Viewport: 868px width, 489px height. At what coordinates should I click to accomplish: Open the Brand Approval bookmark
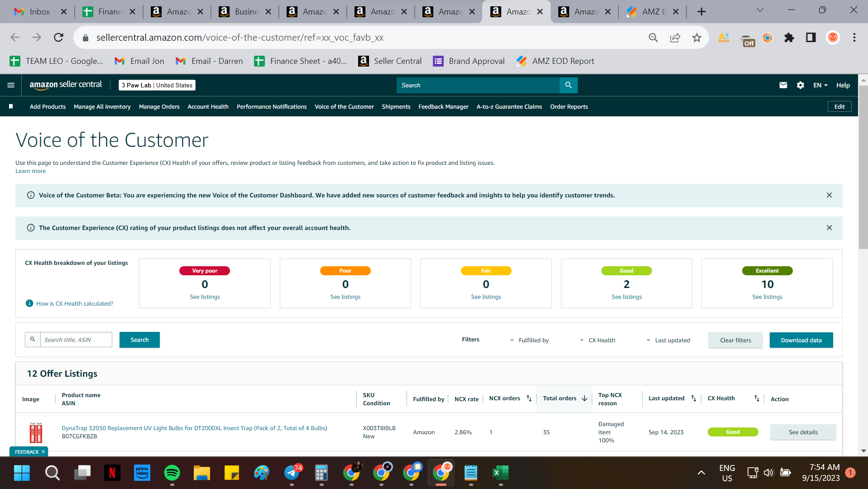coord(469,61)
